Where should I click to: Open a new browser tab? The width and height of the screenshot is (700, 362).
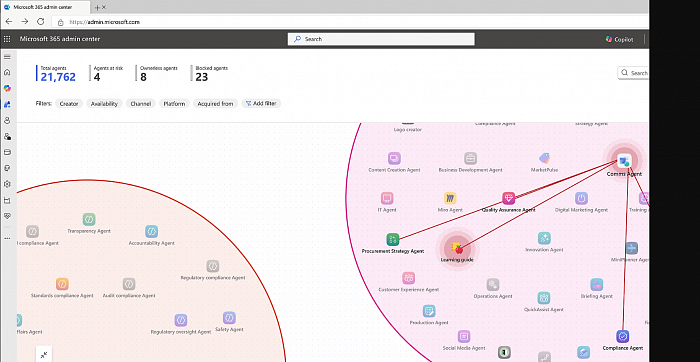(x=97, y=8)
